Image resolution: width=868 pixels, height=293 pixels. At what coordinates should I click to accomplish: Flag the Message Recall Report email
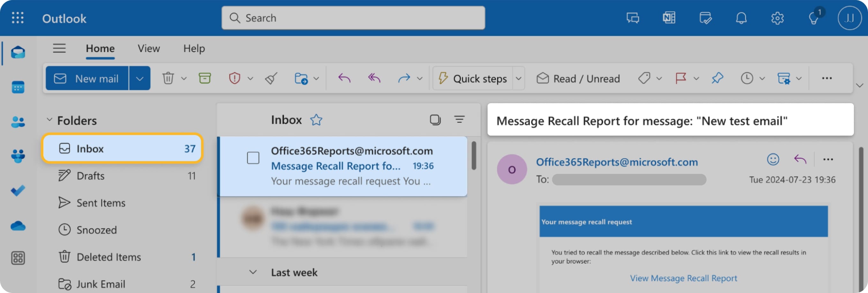point(681,78)
